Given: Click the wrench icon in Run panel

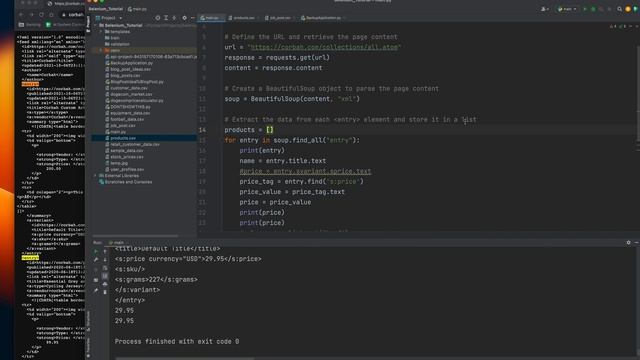Looking at the screenshot, I should point(96,260).
